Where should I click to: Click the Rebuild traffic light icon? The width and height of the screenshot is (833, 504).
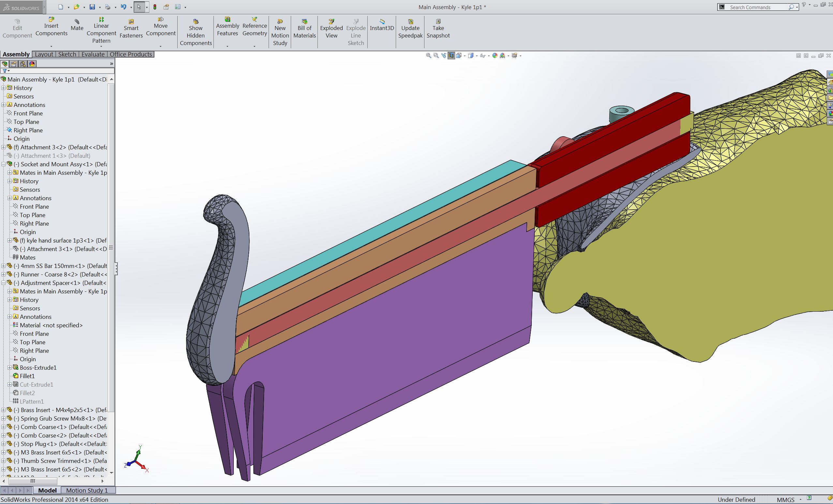[x=155, y=7]
